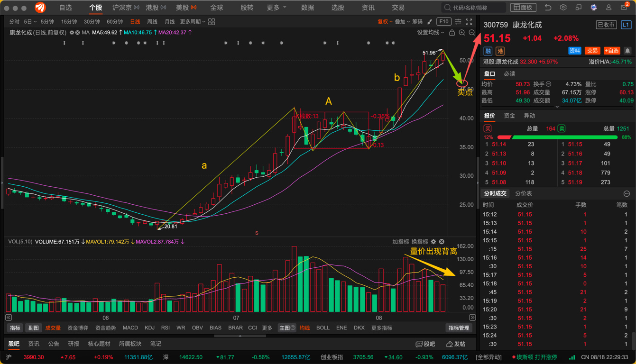The image size is (636, 364).
Task: Open 指标管理 indicator management
Action: coord(459,328)
